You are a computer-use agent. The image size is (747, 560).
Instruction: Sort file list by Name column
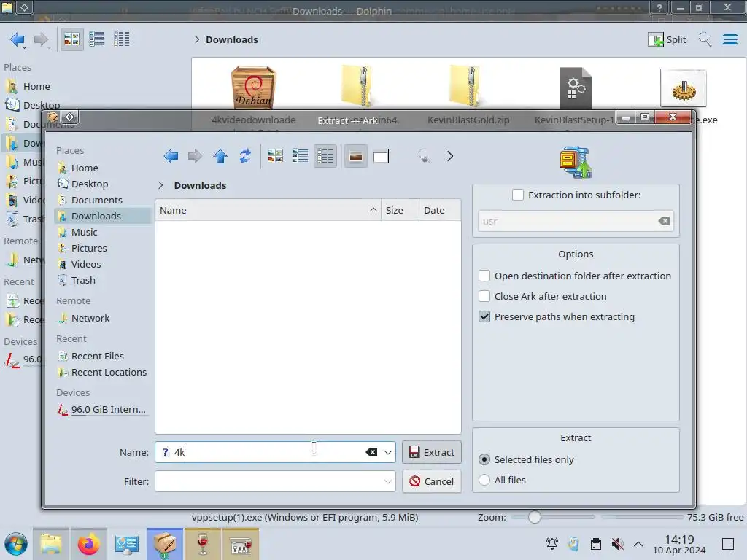268,210
